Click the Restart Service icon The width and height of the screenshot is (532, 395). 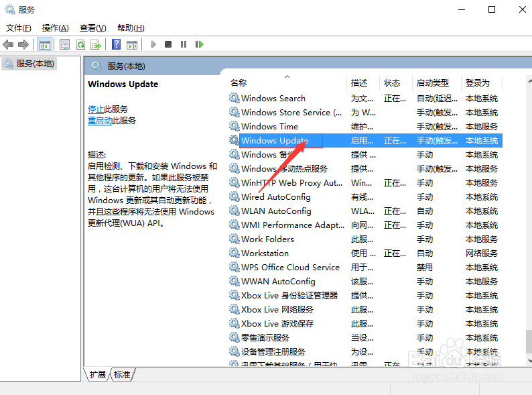click(x=199, y=44)
